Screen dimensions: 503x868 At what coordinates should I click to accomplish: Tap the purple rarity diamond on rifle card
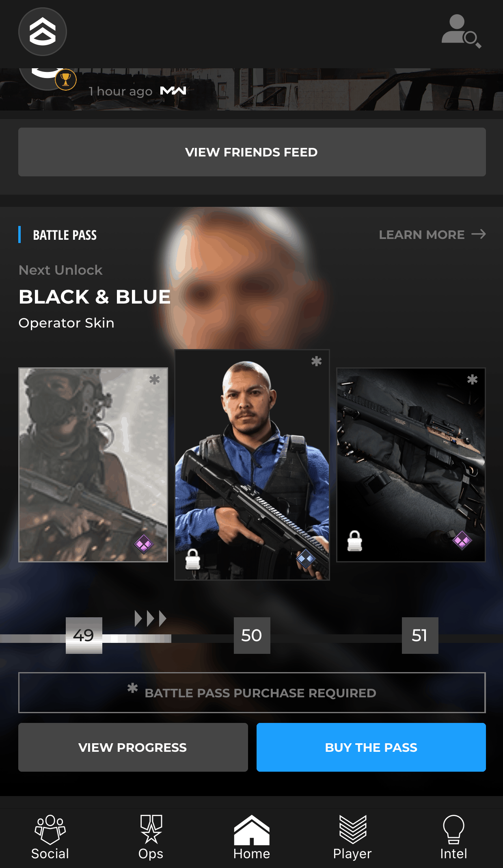pyautogui.click(x=462, y=540)
